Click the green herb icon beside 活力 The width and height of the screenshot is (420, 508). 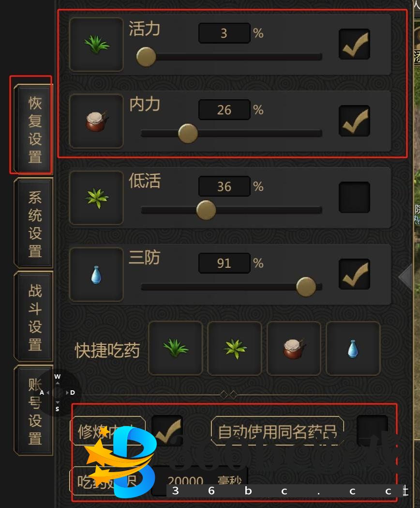(96, 45)
